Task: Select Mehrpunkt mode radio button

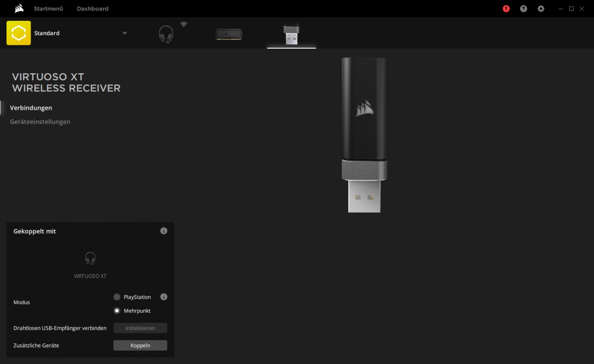Action: coord(117,311)
